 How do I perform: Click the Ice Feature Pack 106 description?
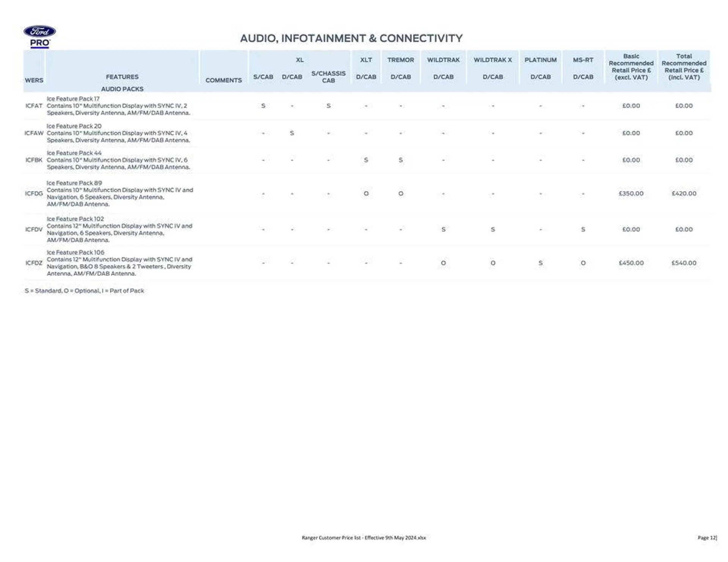[119, 263]
